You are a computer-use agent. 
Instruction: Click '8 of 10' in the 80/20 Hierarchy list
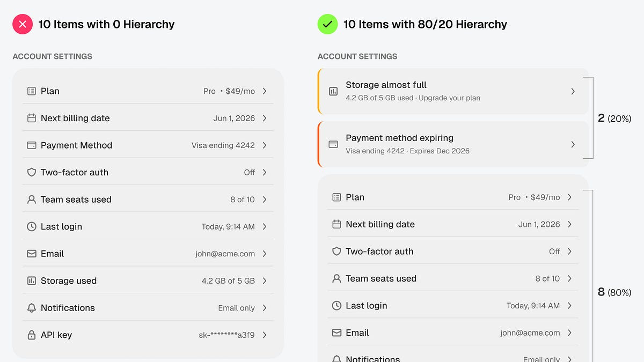click(x=547, y=279)
